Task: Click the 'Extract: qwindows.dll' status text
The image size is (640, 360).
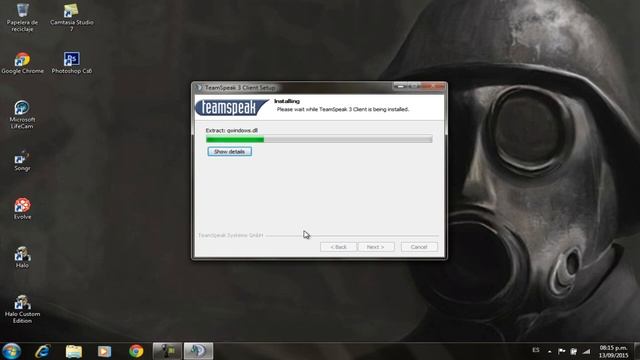Action: (231, 130)
